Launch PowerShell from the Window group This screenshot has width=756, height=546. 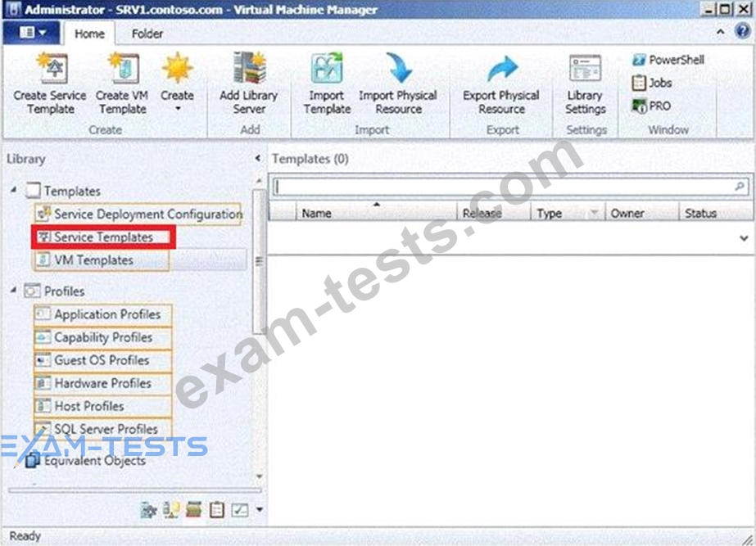pyautogui.click(x=668, y=60)
